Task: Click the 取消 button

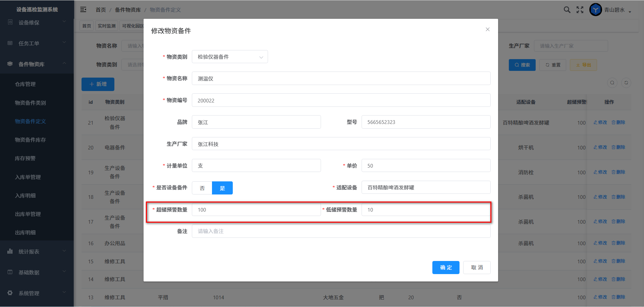Action: [x=477, y=268]
